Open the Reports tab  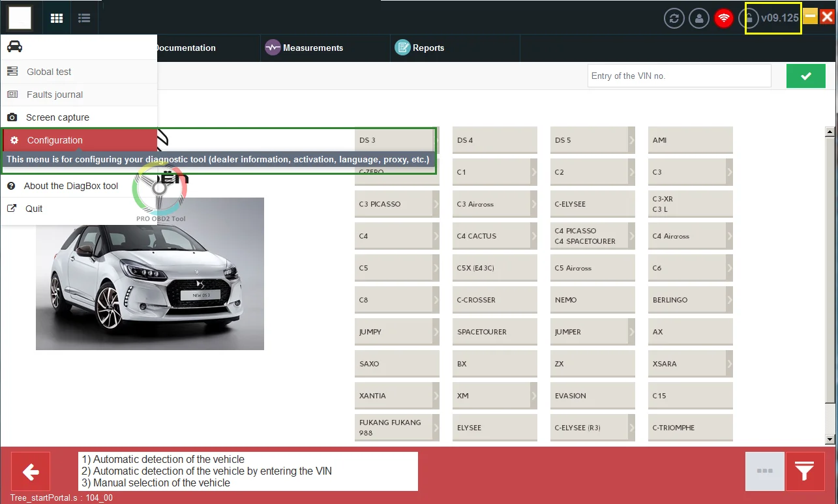(420, 48)
